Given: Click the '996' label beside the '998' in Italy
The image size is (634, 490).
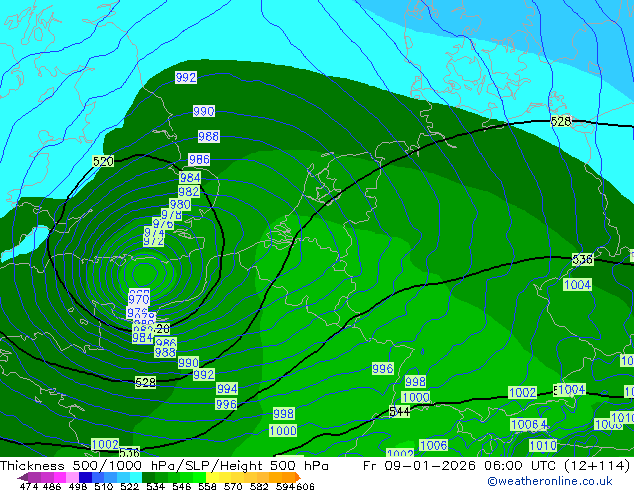Looking at the screenshot, I should pyautogui.click(x=383, y=368).
